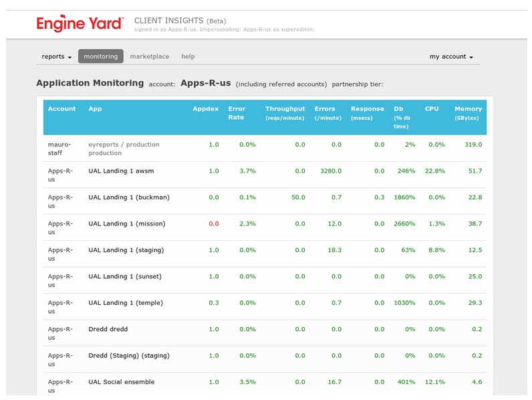Open UAL Landing 1 (staging) app
Viewport: 532px width, 400px height.
point(126,250)
